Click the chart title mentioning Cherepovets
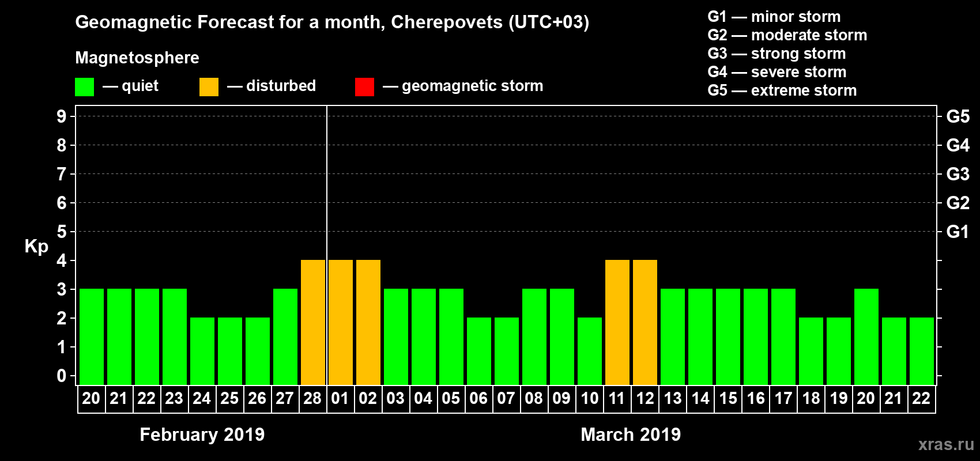 332,22
